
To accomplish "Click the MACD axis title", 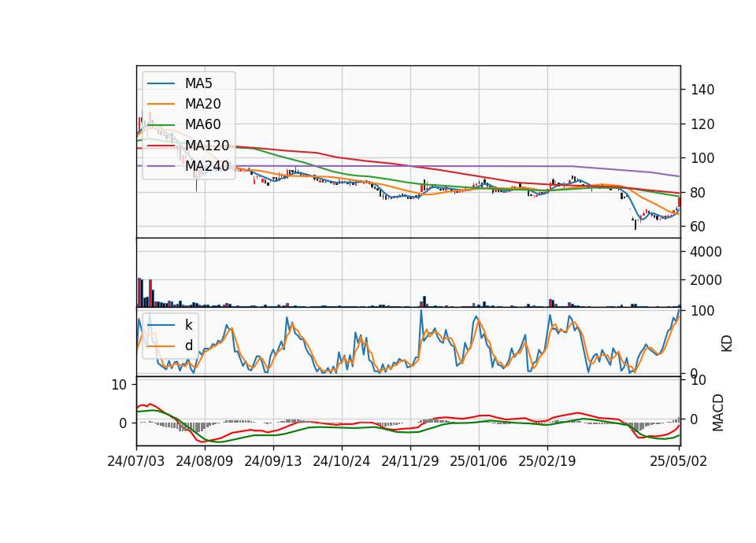I will point(718,412).
